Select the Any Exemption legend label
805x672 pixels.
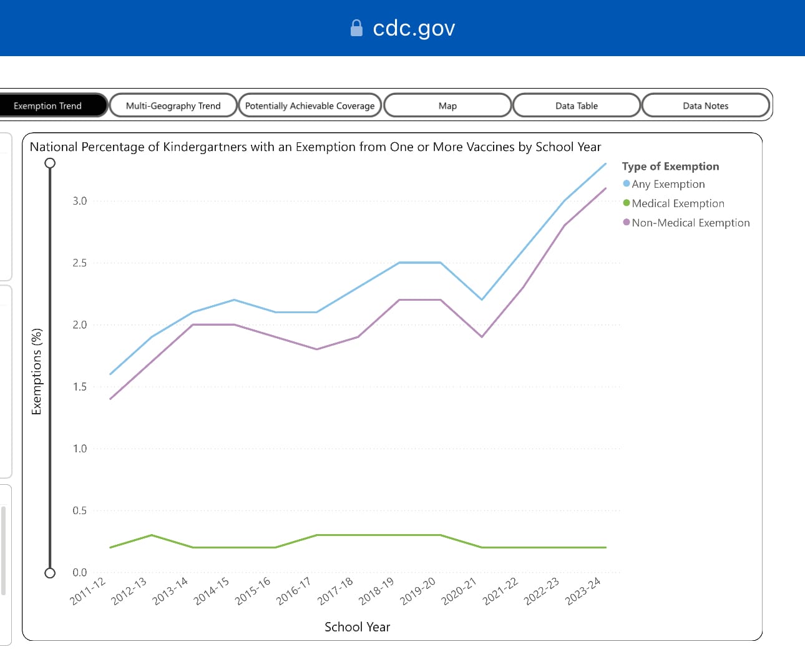pos(668,184)
